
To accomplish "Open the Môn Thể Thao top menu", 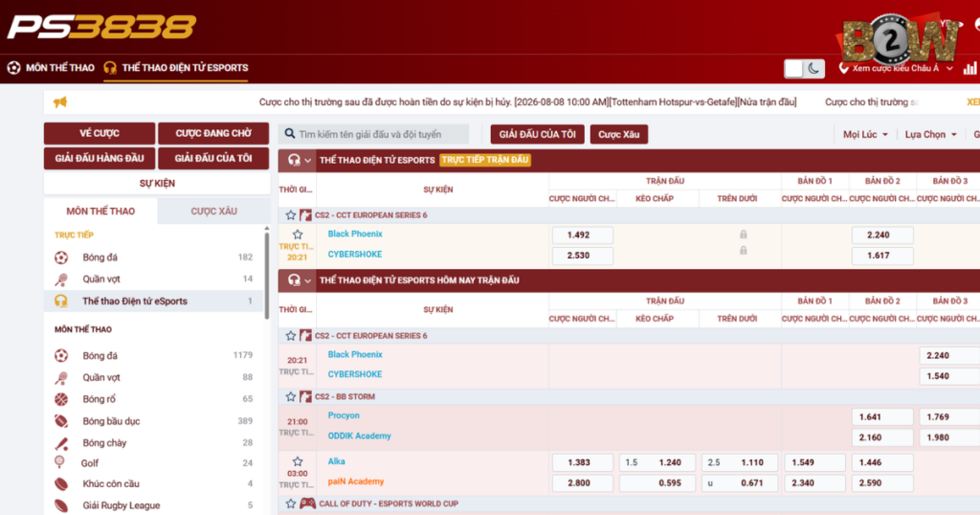I will [x=52, y=68].
